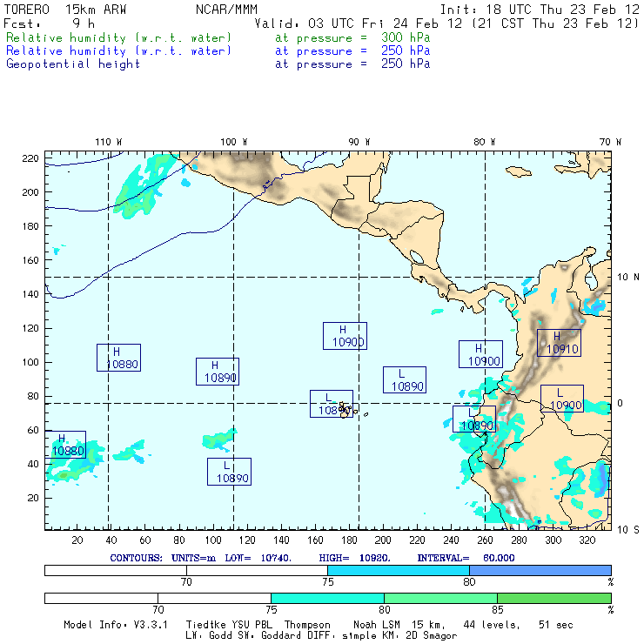Click the 'TORERO 15km ARW' title text

point(65,10)
